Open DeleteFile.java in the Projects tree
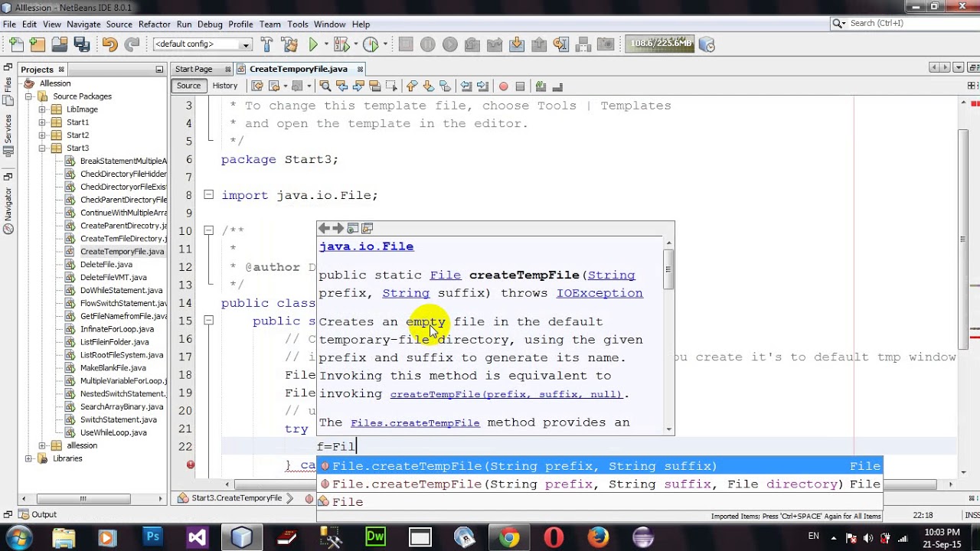 click(106, 265)
